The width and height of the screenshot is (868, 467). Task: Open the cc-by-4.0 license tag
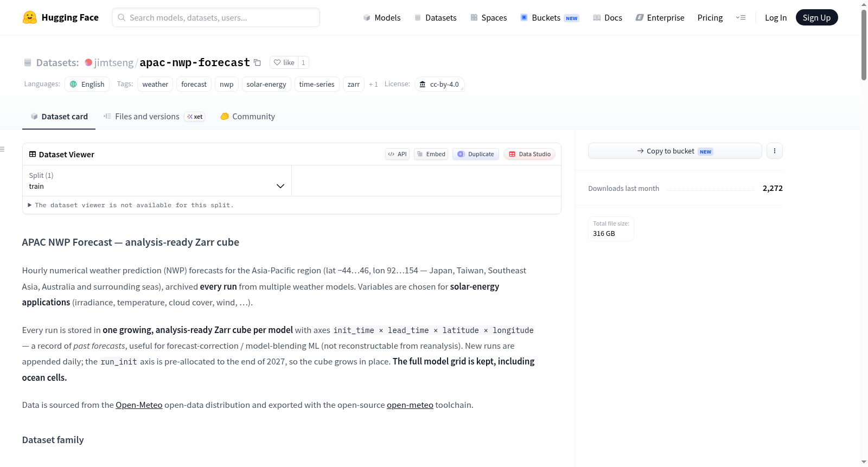pyautogui.click(x=439, y=84)
